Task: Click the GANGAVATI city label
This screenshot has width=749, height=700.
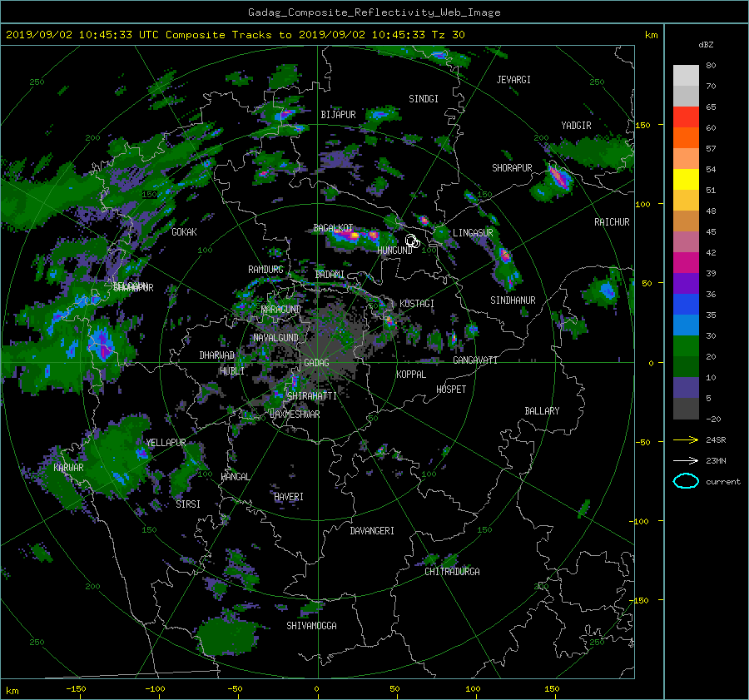Action: pos(475,360)
